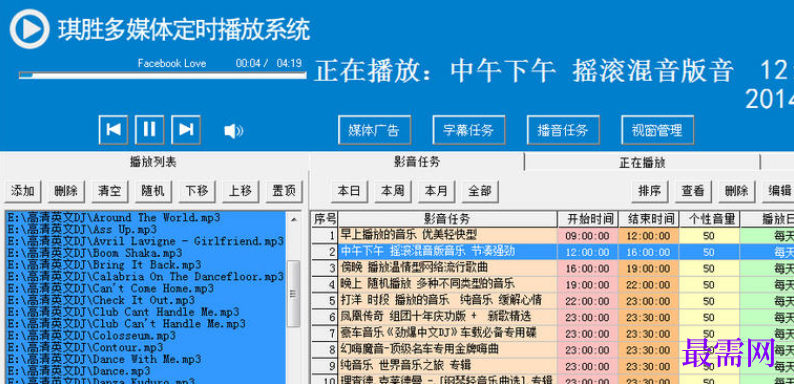Seek in the Facebook Love progress bar
The image size is (794, 384).
(x=163, y=75)
